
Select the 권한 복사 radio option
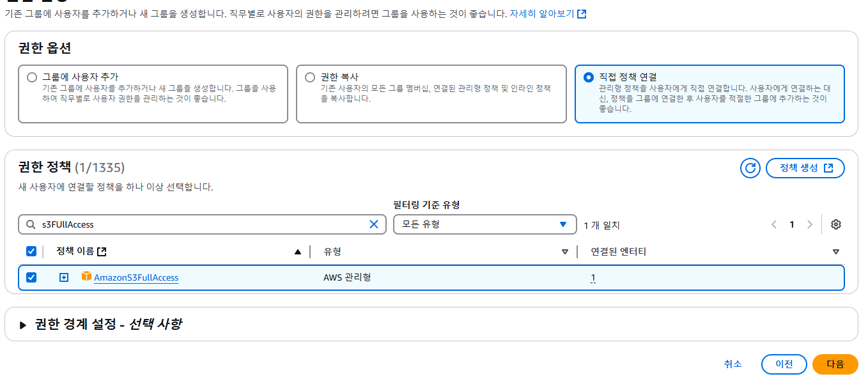[x=310, y=77]
